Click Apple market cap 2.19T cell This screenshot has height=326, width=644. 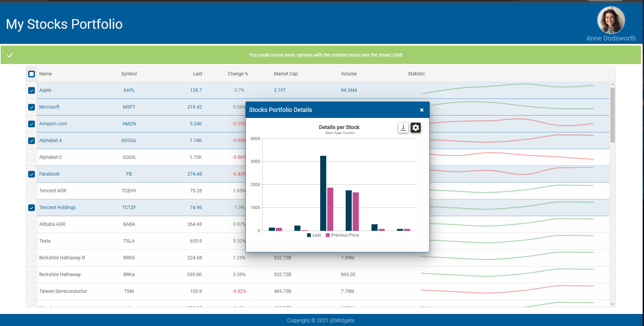tap(280, 90)
